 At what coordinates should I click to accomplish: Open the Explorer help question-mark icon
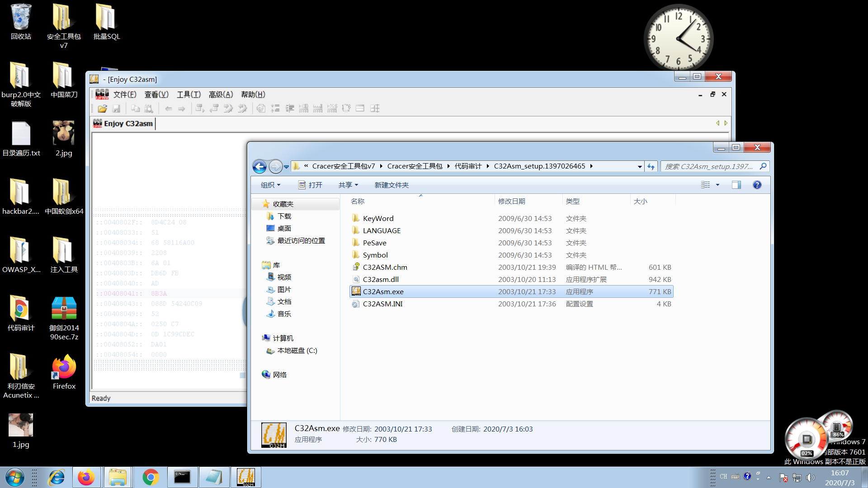point(757,185)
